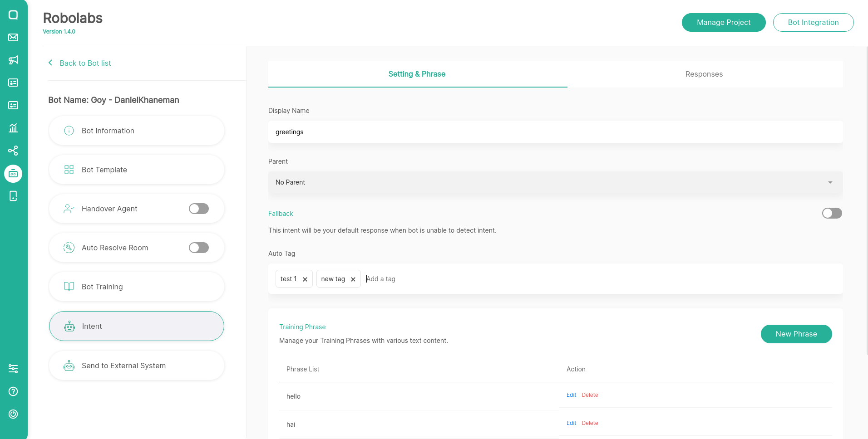Open the help question mark icon
The width and height of the screenshot is (868, 439).
[x=13, y=391]
